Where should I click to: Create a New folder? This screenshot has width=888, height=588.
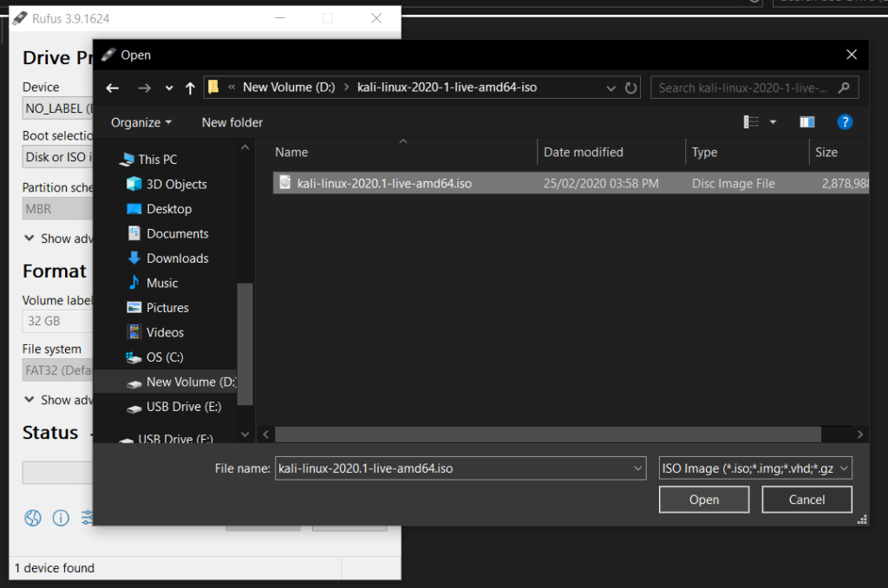pyautogui.click(x=232, y=122)
